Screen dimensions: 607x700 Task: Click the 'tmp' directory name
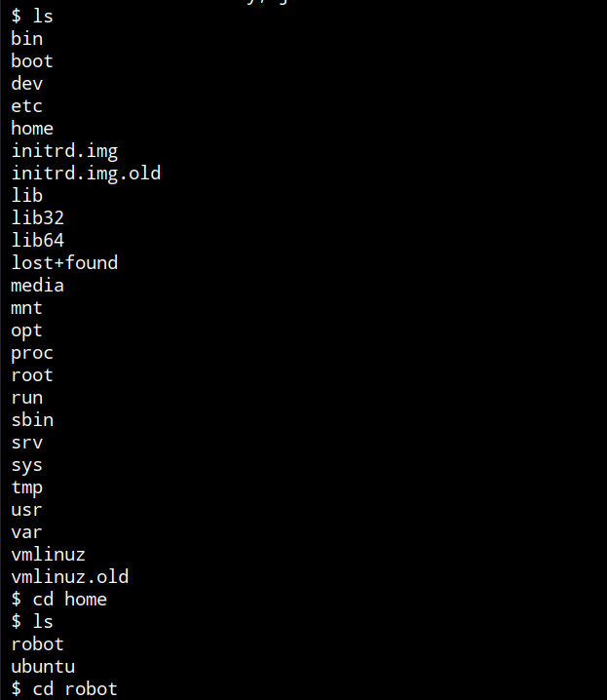(26, 487)
